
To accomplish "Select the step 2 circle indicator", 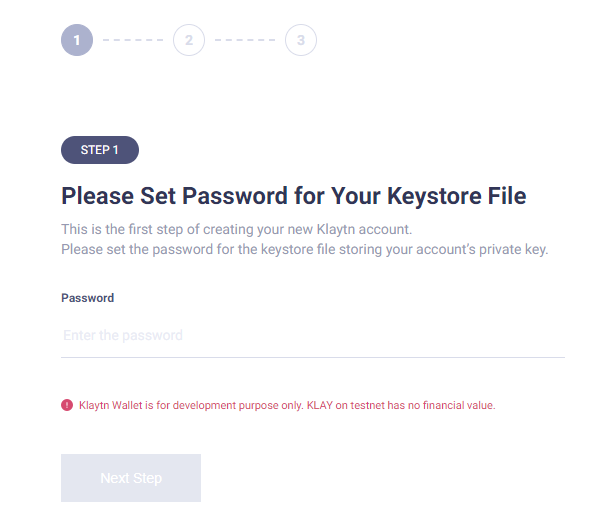I will tap(189, 40).
